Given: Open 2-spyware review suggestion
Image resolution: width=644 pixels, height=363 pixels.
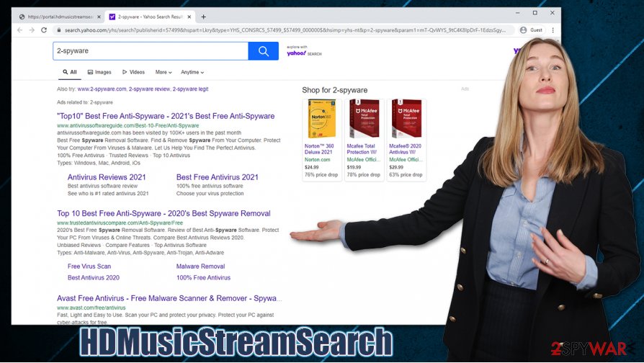Looking at the screenshot, I should tap(149, 89).
